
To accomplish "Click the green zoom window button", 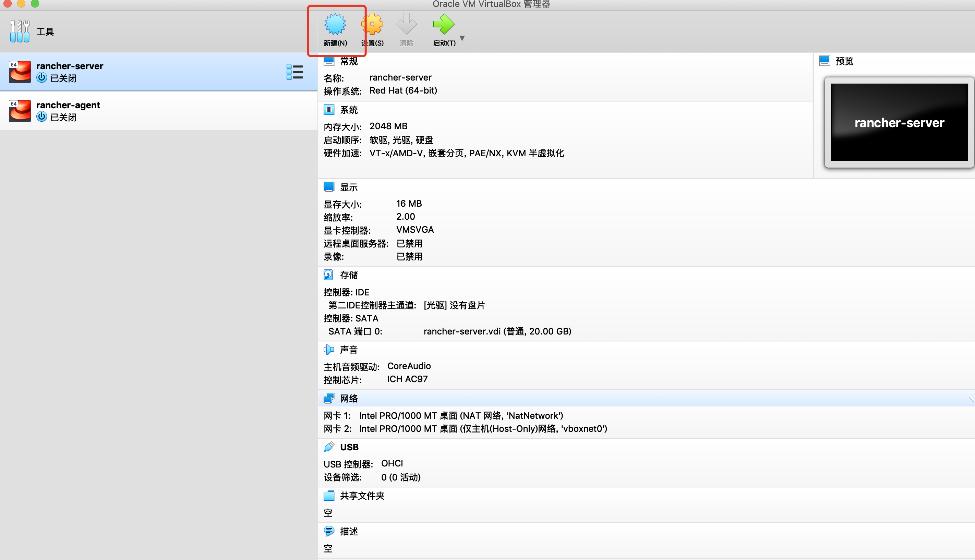I will [35, 3].
